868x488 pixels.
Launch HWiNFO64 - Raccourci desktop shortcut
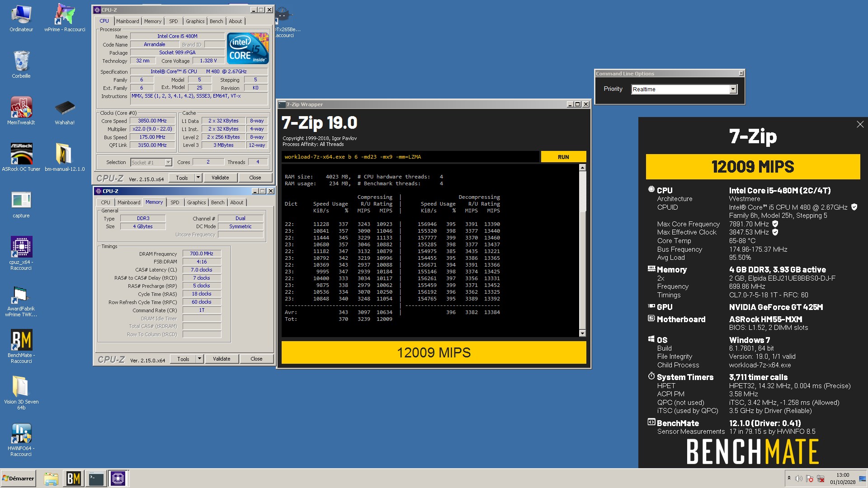point(21,440)
